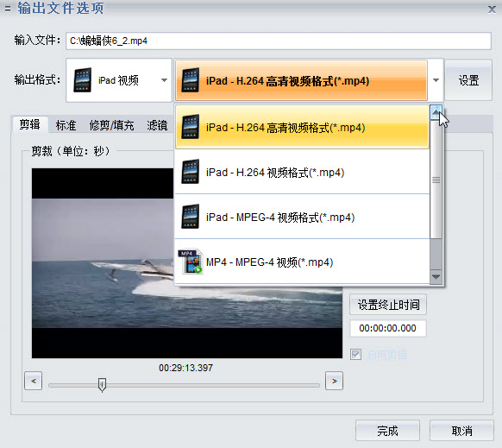The width and height of the screenshot is (502, 448).
Task: Click the 输入文件 path field
Action: 279,41
